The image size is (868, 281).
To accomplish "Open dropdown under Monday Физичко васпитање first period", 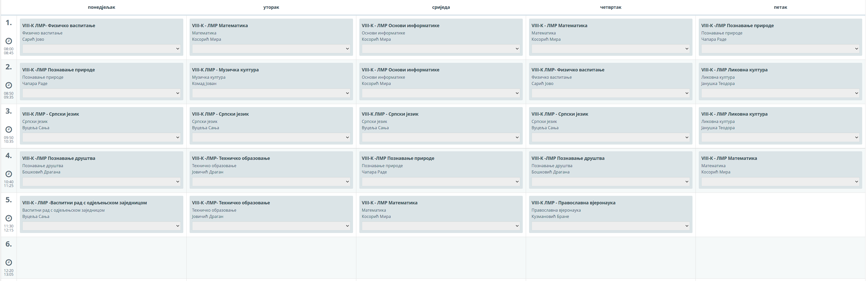I will (101, 49).
